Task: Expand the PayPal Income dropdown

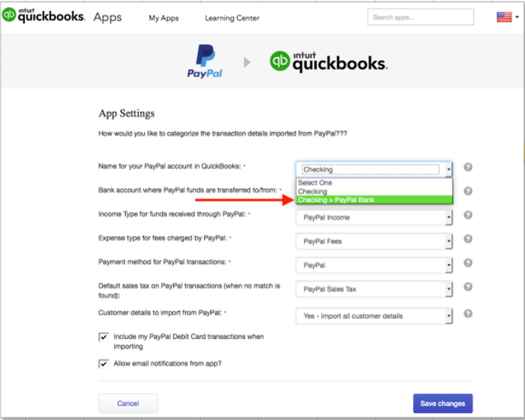Action: tap(374, 218)
